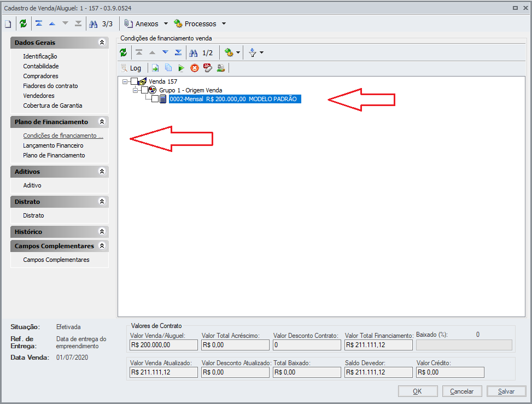Tick the Venda 157 checkbox
This screenshot has width=532, height=404.
(x=135, y=81)
